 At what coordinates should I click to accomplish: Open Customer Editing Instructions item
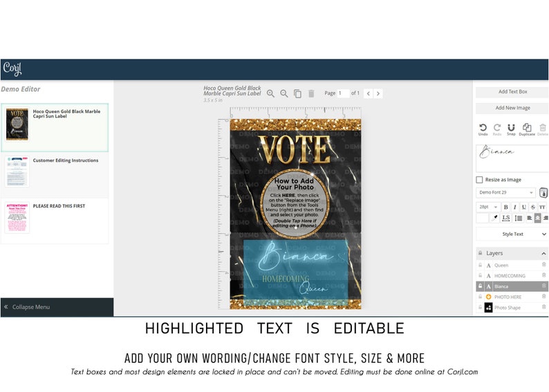tap(55, 175)
